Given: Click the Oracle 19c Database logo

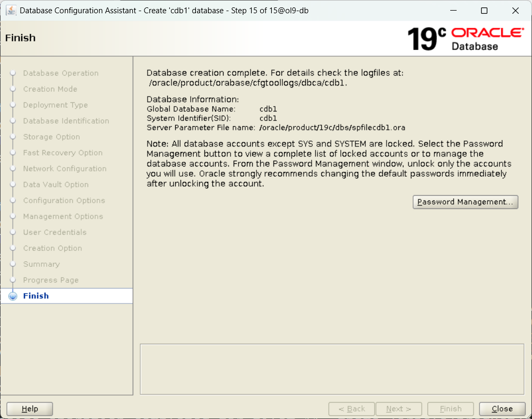Looking at the screenshot, I should coord(466,39).
